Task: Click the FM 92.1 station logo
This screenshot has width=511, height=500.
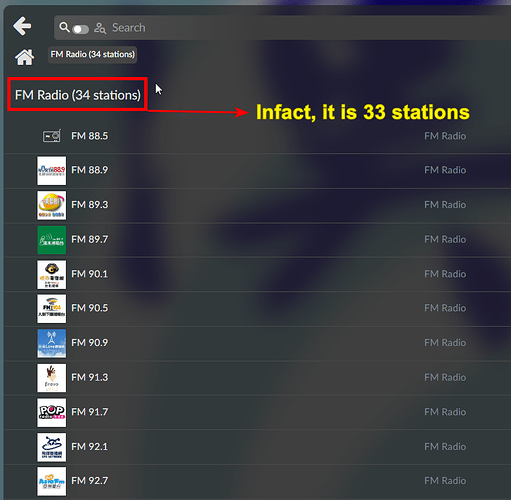Action: coord(52,447)
